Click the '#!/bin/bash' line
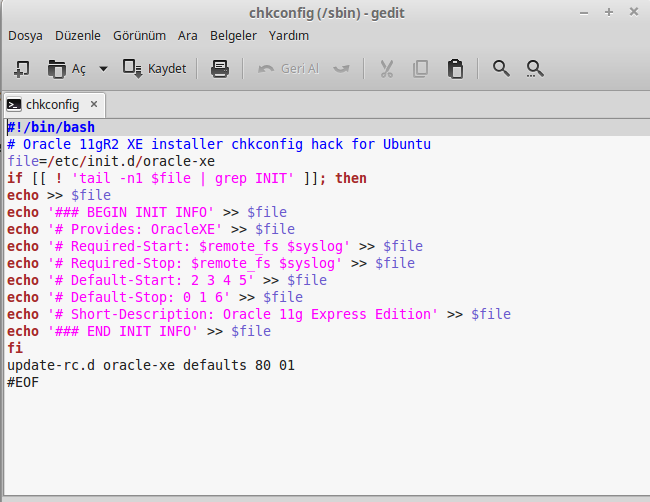650x502 pixels. coord(51,127)
